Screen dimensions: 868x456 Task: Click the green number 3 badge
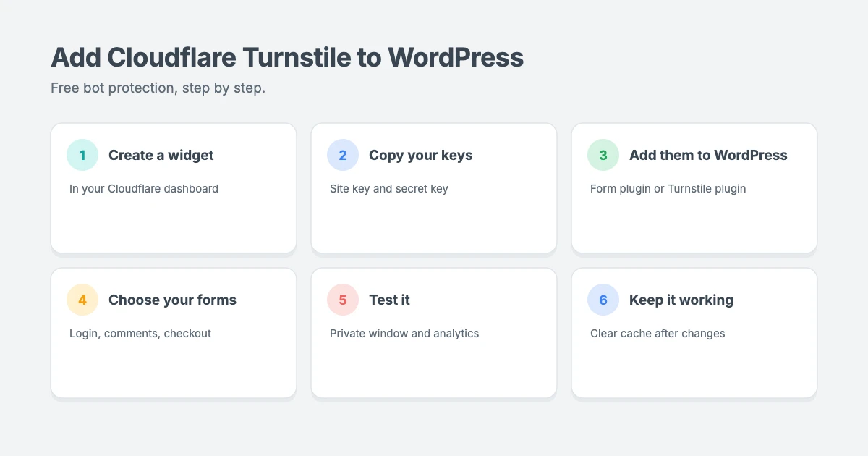tap(603, 155)
